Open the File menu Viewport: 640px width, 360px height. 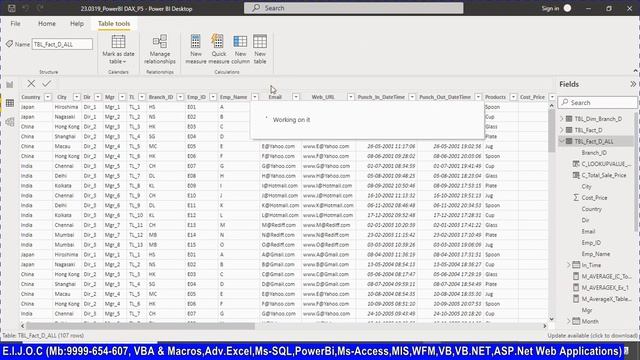click(x=16, y=24)
